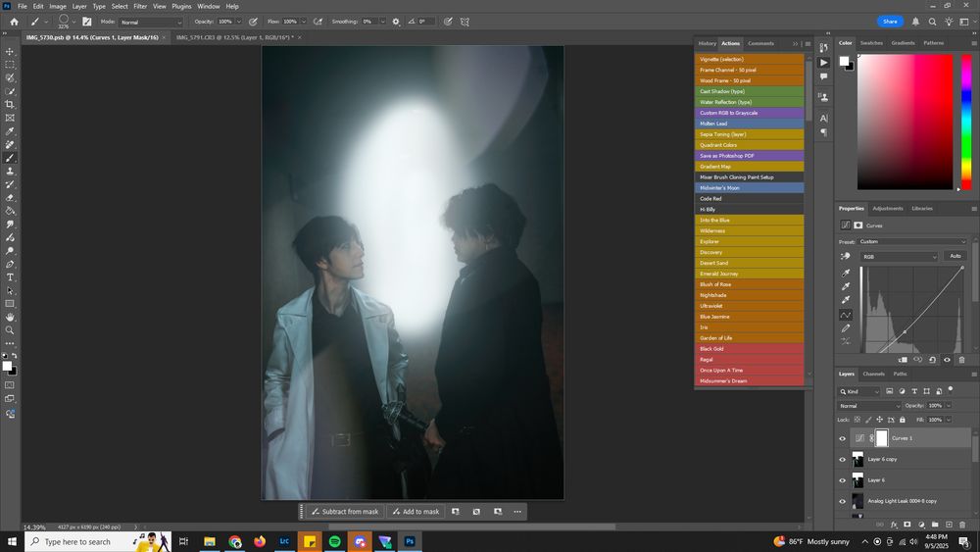Click the Home icon in options bar

[14, 21]
